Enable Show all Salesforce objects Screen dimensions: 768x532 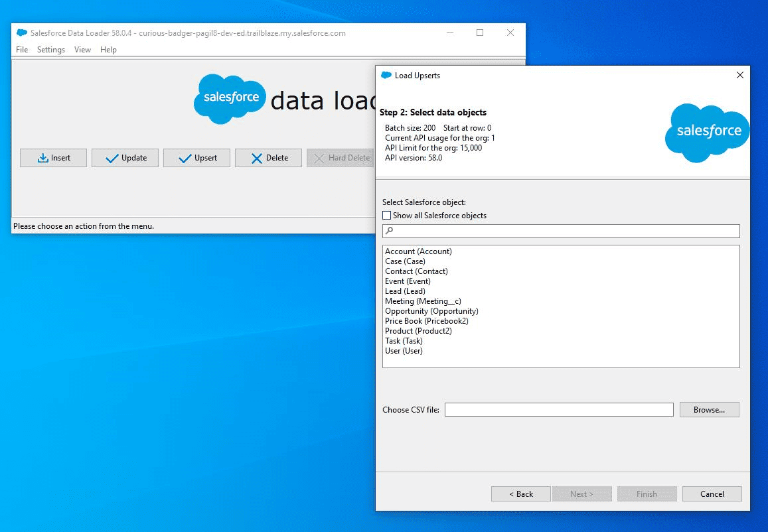coord(386,215)
